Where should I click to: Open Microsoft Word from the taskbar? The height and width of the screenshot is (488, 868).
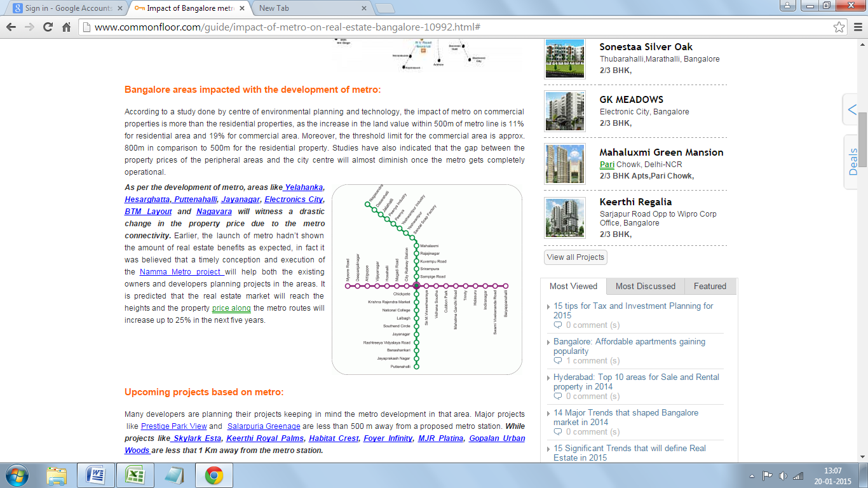(95, 475)
